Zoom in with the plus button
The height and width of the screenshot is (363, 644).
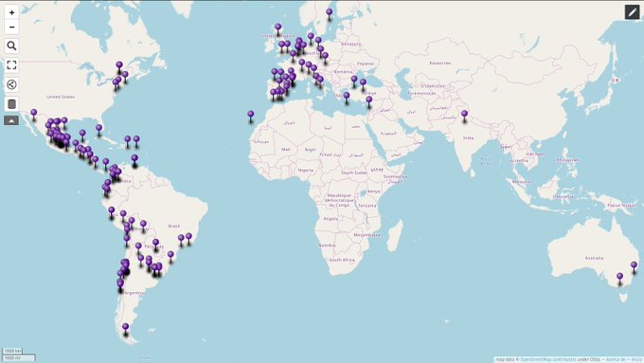point(11,12)
